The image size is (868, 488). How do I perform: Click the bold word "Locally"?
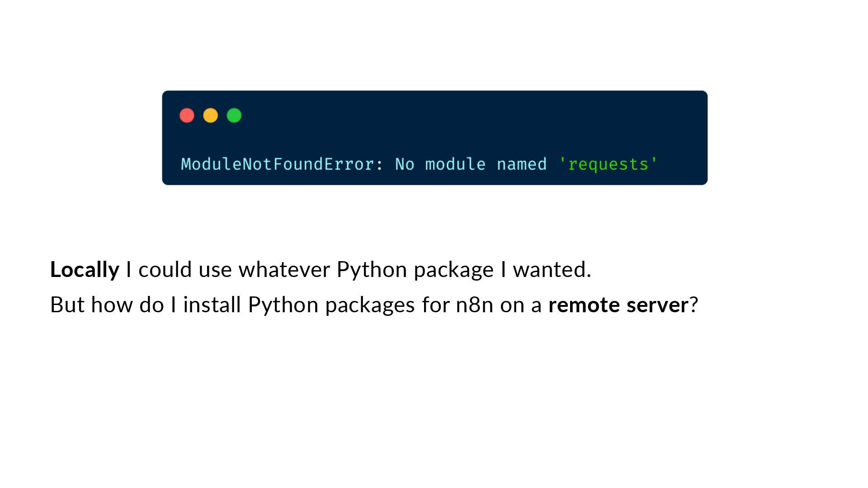click(x=85, y=270)
